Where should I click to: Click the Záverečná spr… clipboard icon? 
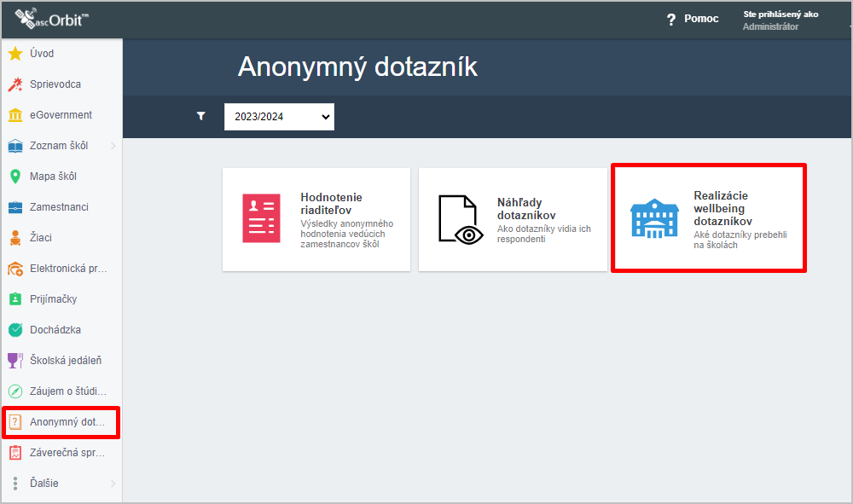coord(15,452)
